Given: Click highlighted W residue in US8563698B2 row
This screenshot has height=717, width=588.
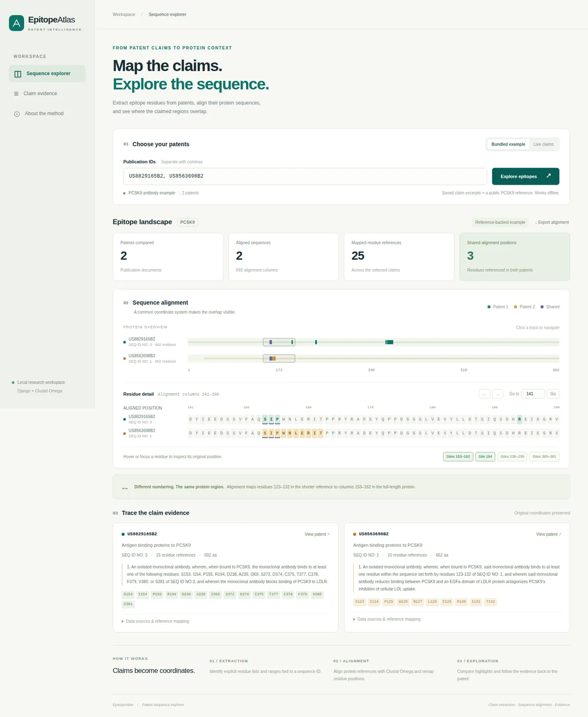Looking at the screenshot, I should coord(284,433).
